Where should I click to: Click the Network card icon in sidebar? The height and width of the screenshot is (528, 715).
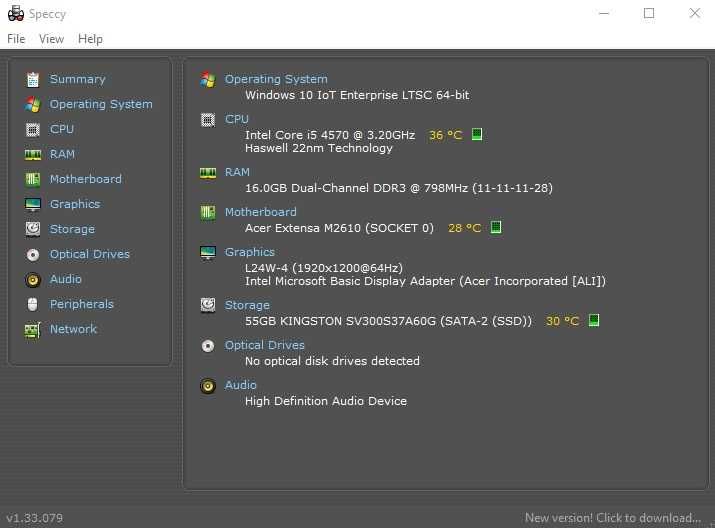(x=33, y=329)
